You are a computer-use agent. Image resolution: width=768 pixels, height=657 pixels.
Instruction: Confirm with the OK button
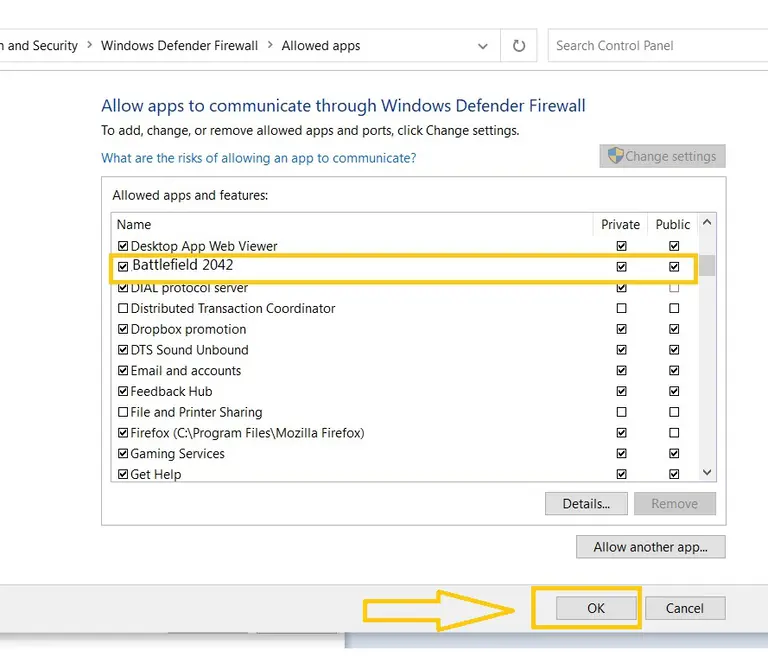(596, 608)
